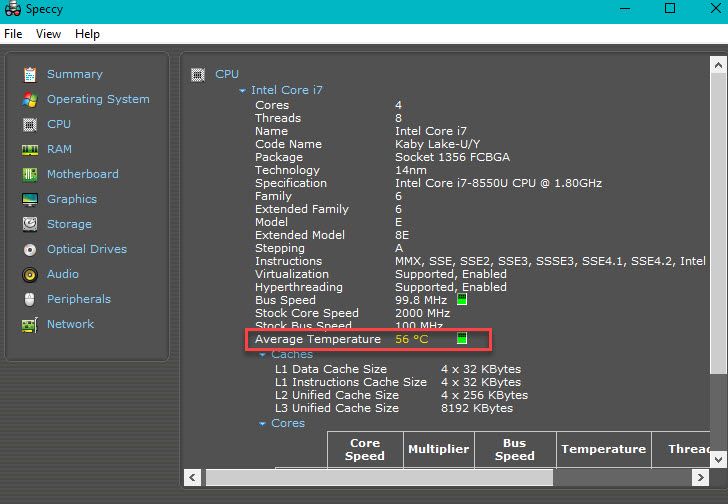The image size is (728, 504).
Task: Click the Core Speed column header
Action: [365, 449]
